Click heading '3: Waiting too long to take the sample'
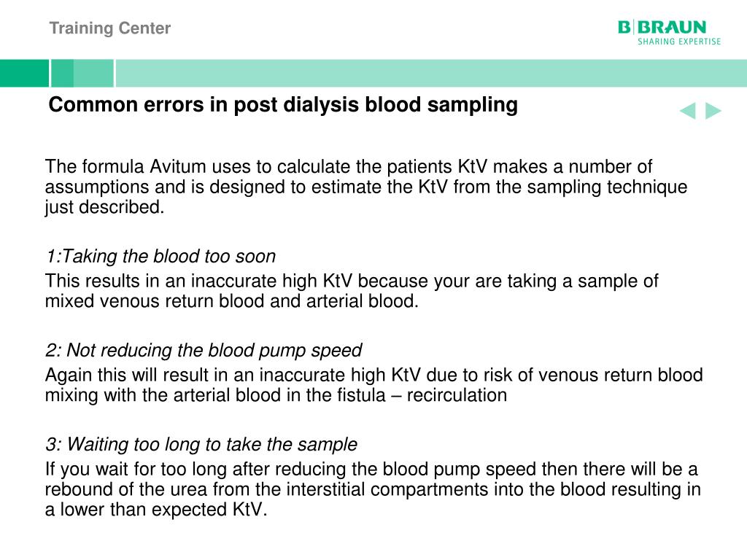 [x=201, y=444]
